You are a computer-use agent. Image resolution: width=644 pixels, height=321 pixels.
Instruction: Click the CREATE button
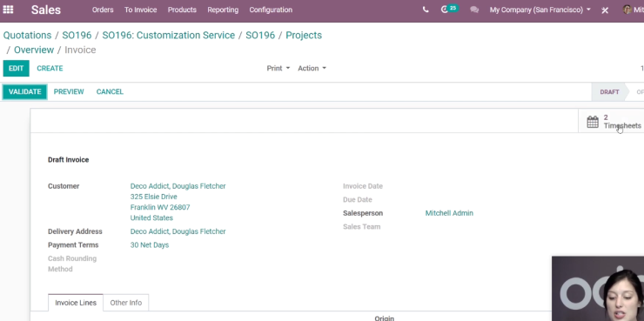(50, 68)
